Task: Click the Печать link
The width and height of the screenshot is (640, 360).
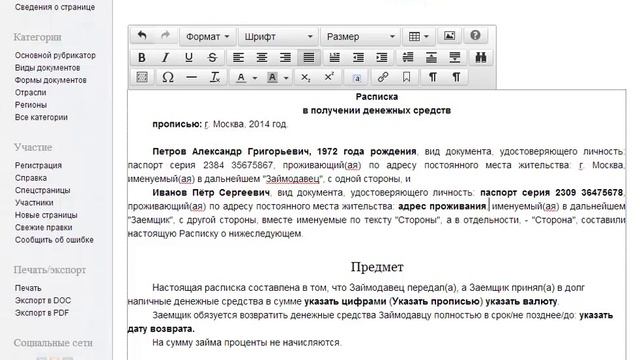Action: [28, 288]
